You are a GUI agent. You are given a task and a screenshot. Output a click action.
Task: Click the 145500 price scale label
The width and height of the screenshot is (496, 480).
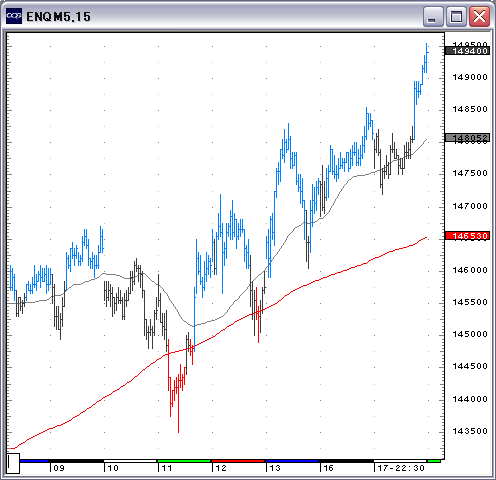click(470, 302)
